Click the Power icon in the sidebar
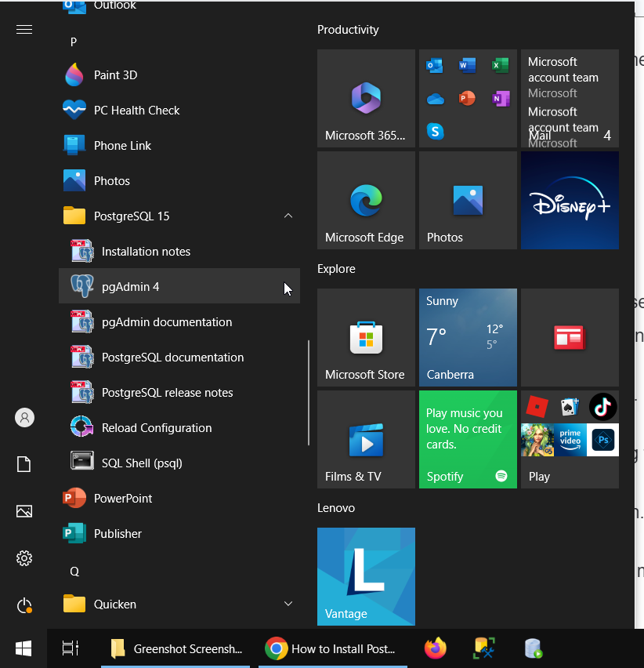 pyautogui.click(x=24, y=605)
